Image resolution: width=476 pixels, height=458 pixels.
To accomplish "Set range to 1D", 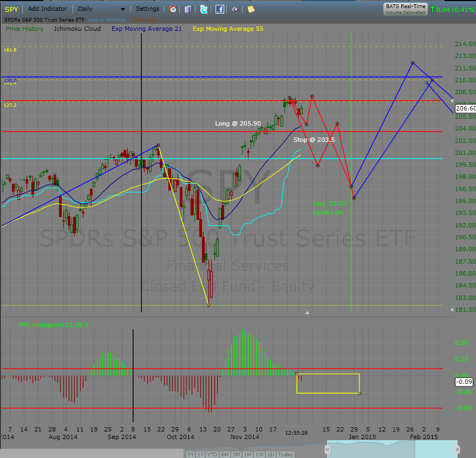I will (x=270, y=454).
